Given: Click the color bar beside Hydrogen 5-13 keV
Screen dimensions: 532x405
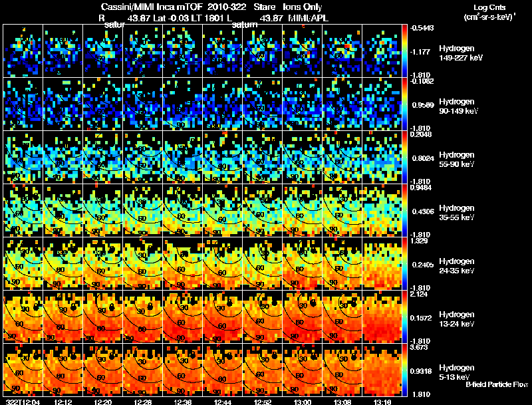Looking at the screenshot, I should 404,370.
